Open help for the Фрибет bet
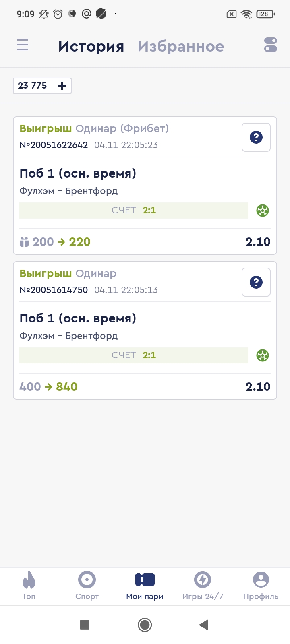This screenshot has height=644, width=290. 256,137
